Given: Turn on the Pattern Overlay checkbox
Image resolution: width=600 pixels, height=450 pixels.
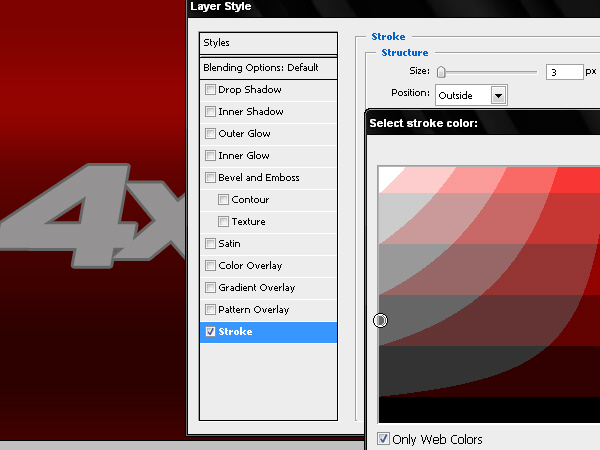Looking at the screenshot, I should point(210,309).
